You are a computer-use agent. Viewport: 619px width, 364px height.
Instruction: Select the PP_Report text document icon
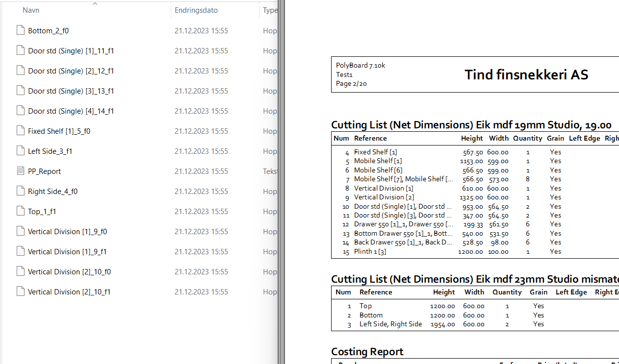point(20,171)
